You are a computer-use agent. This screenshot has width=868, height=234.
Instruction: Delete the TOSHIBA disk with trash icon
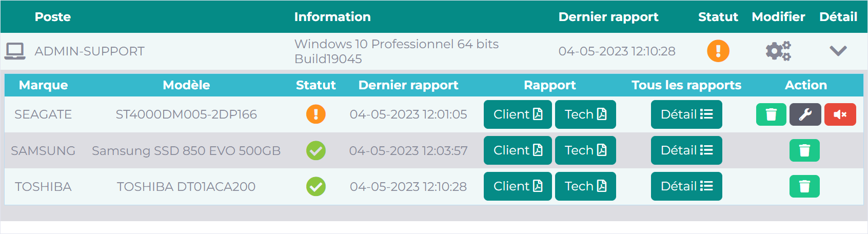(x=804, y=186)
